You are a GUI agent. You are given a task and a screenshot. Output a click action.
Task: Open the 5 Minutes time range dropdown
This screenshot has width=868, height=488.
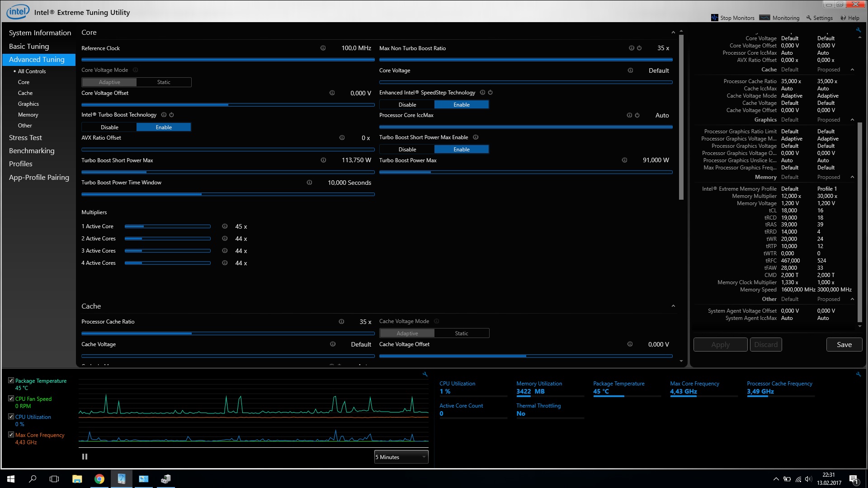(x=401, y=457)
